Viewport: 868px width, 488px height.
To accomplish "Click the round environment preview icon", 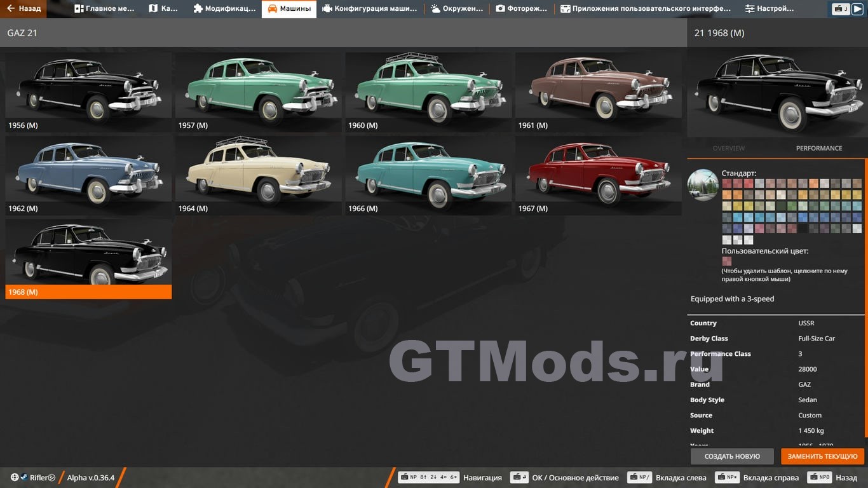I will (703, 185).
